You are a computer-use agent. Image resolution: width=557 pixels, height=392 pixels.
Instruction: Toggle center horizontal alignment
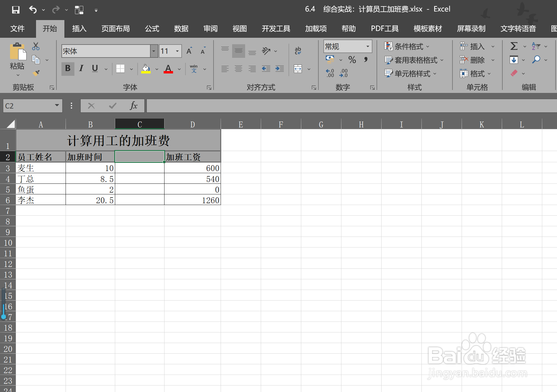click(238, 69)
